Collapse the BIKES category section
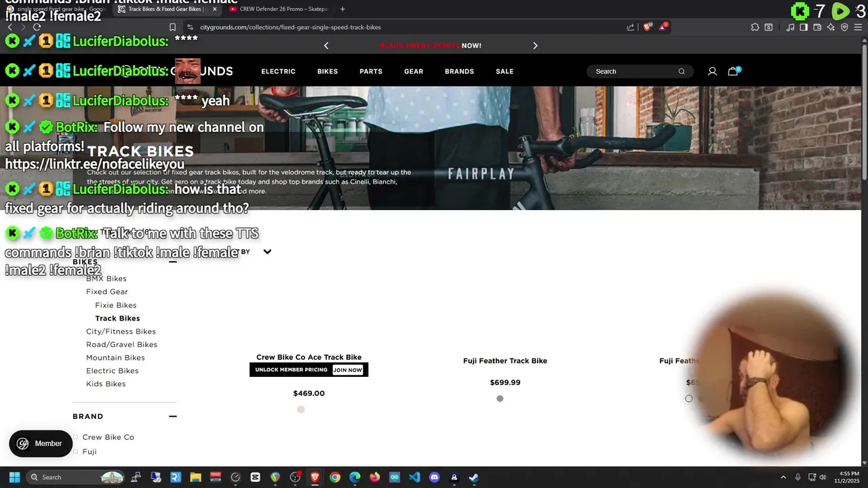 [172, 262]
